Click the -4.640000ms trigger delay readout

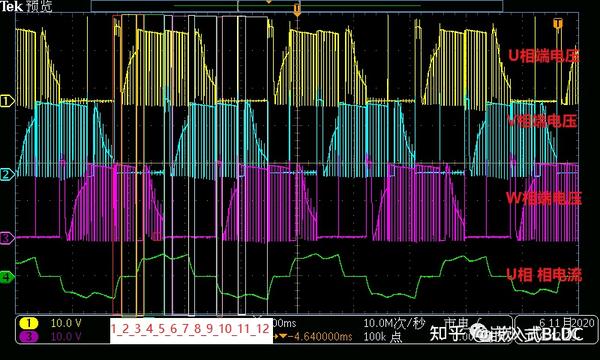[314, 337]
